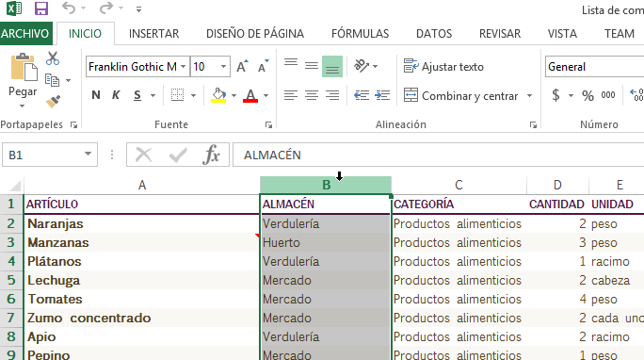Click the increase indent icon
The width and height of the screenshot is (644, 360).
pyautogui.click(x=382, y=95)
